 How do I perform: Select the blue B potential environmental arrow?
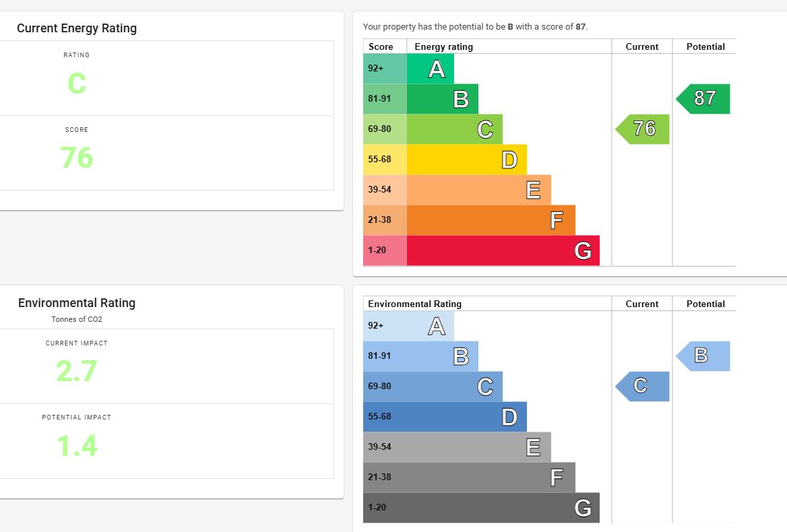pyautogui.click(x=703, y=356)
